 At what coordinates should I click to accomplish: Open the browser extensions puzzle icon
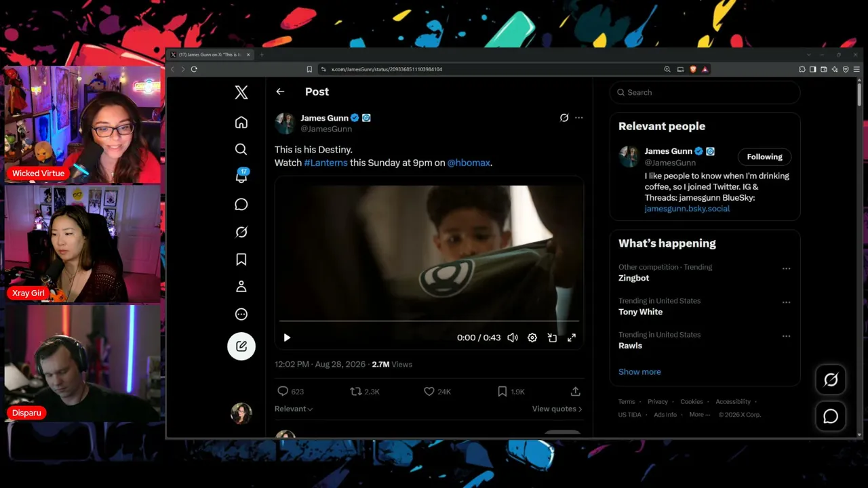pos(802,69)
